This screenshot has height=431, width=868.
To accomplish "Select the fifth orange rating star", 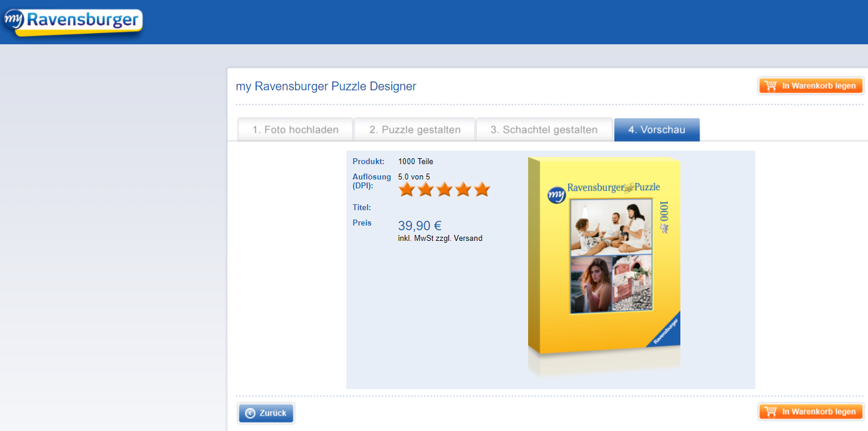I will point(482,190).
